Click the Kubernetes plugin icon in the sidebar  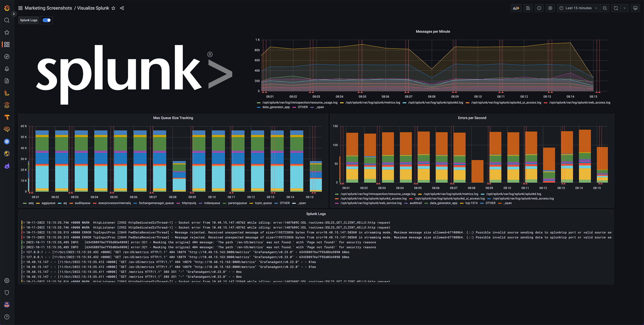pyautogui.click(x=7, y=141)
